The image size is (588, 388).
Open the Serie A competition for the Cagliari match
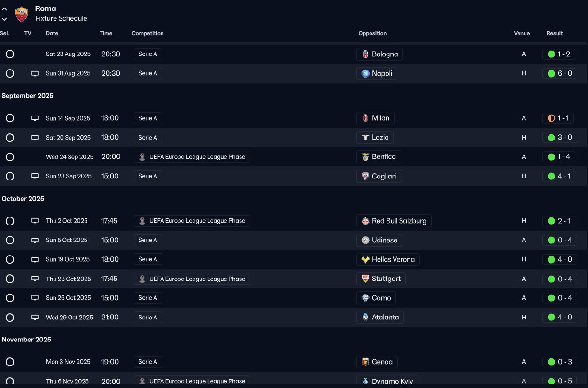pyautogui.click(x=148, y=176)
